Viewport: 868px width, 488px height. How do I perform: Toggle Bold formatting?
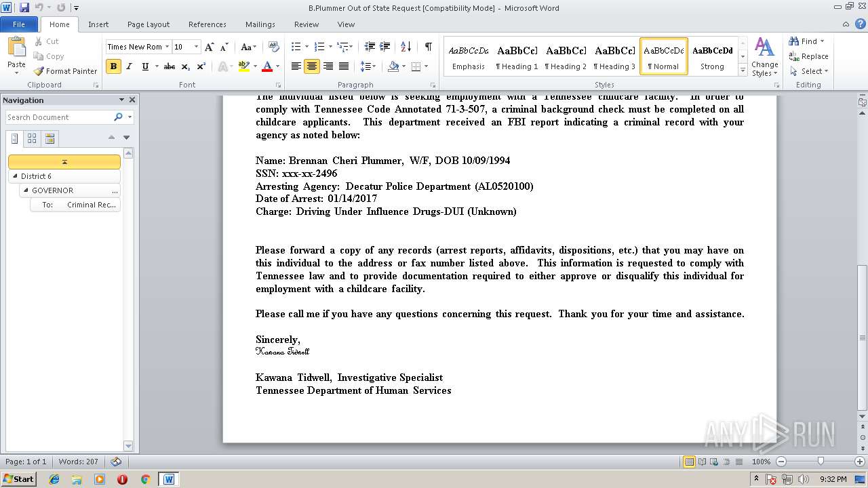point(113,66)
